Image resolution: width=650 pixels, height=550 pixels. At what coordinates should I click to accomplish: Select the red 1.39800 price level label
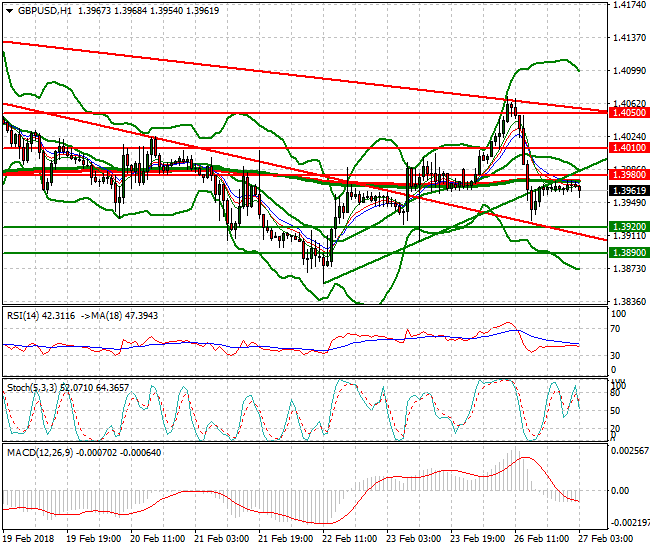coord(629,174)
